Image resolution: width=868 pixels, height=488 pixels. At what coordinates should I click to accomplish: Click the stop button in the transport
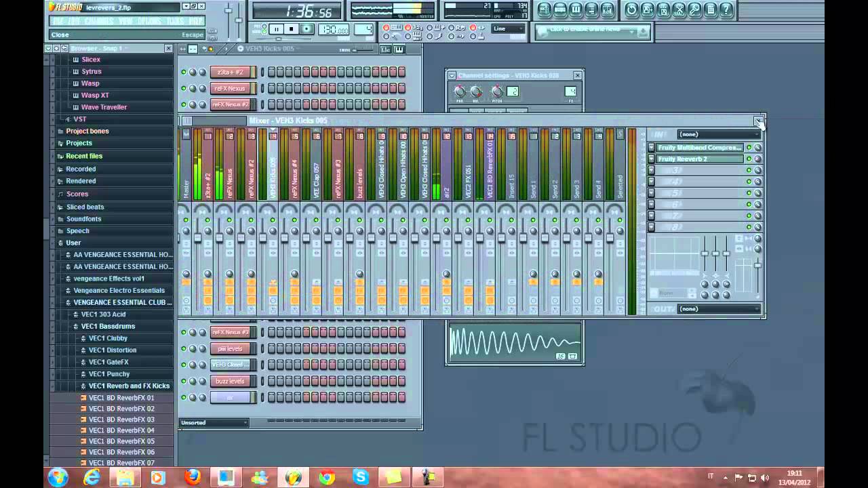[x=292, y=29]
